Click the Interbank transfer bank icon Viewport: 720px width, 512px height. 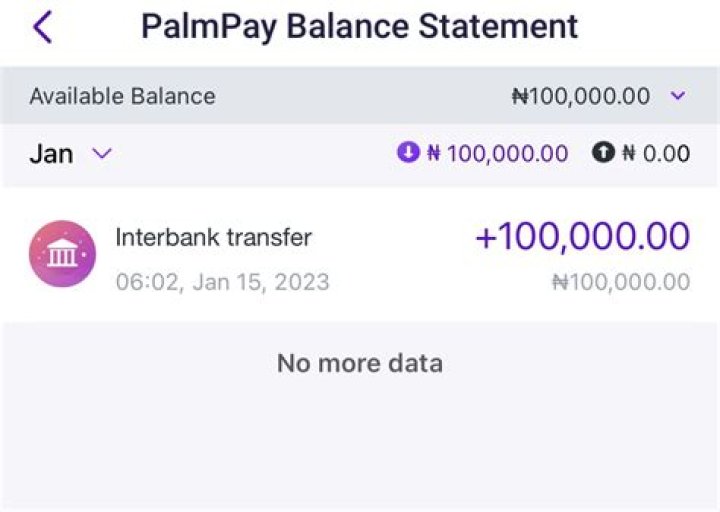(62, 254)
